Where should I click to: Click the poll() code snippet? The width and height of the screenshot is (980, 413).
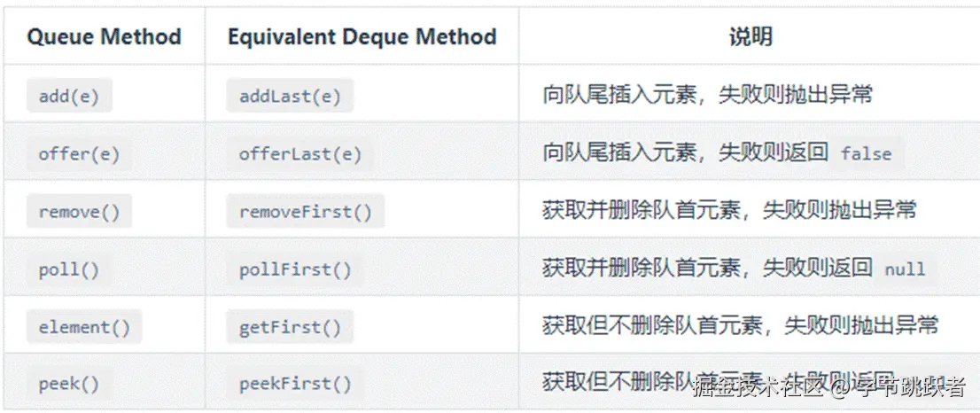pyautogui.click(x=69, y=269)
